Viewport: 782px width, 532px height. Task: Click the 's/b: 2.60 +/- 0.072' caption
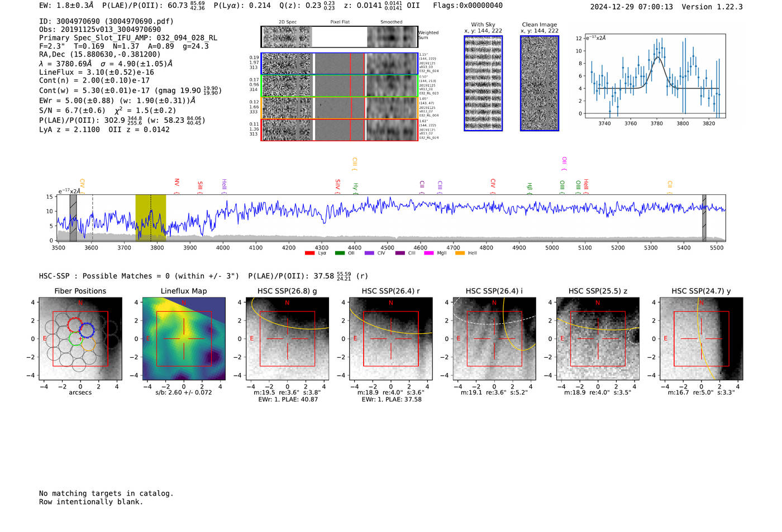pyautogui.click(x=184, y=392)
